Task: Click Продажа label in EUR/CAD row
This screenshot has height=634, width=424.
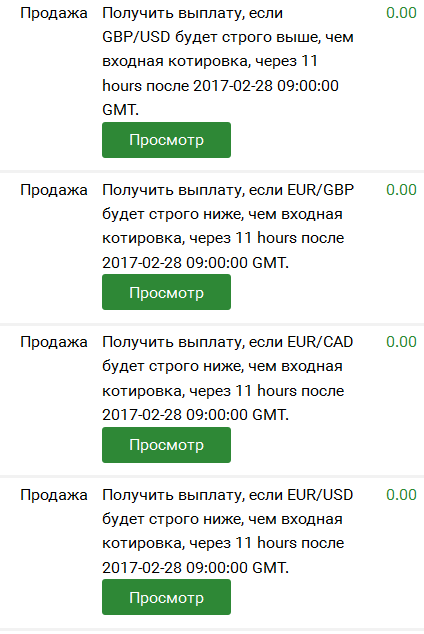Action: (x=54, y=342)
